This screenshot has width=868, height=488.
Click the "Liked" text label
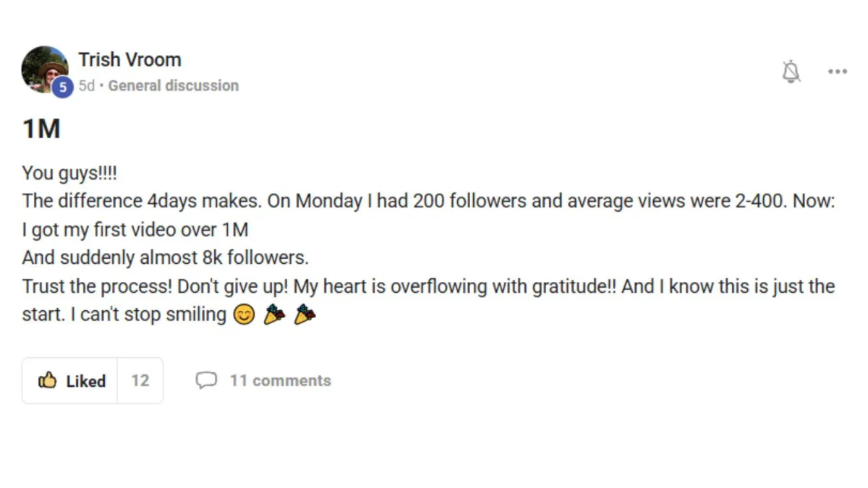(x=85, y=381)
